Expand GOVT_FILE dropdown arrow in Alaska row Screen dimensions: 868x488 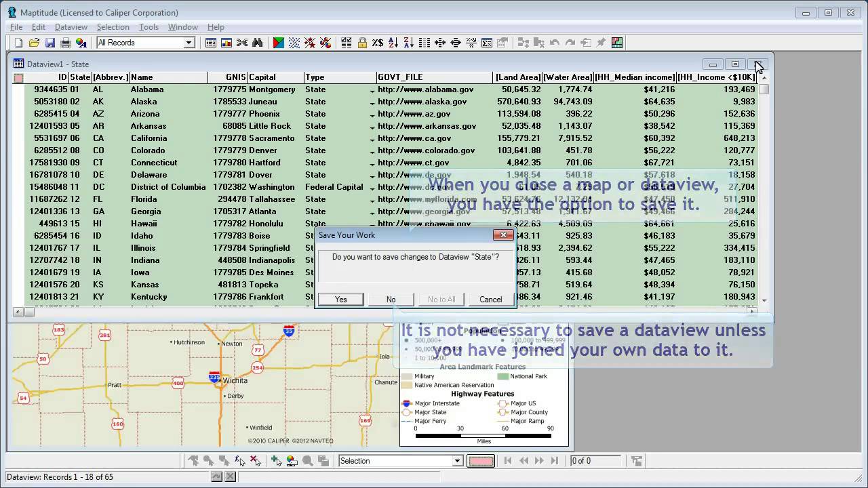[372, 102]
